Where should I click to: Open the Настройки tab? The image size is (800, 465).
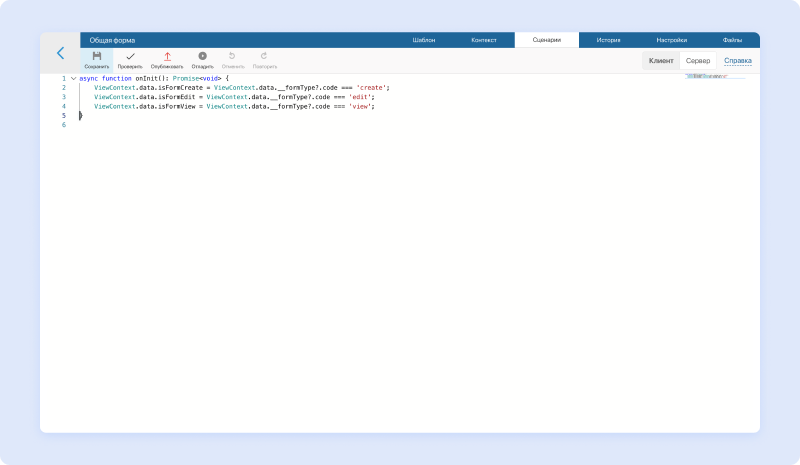pyautogui.click(x=671, y=40)
